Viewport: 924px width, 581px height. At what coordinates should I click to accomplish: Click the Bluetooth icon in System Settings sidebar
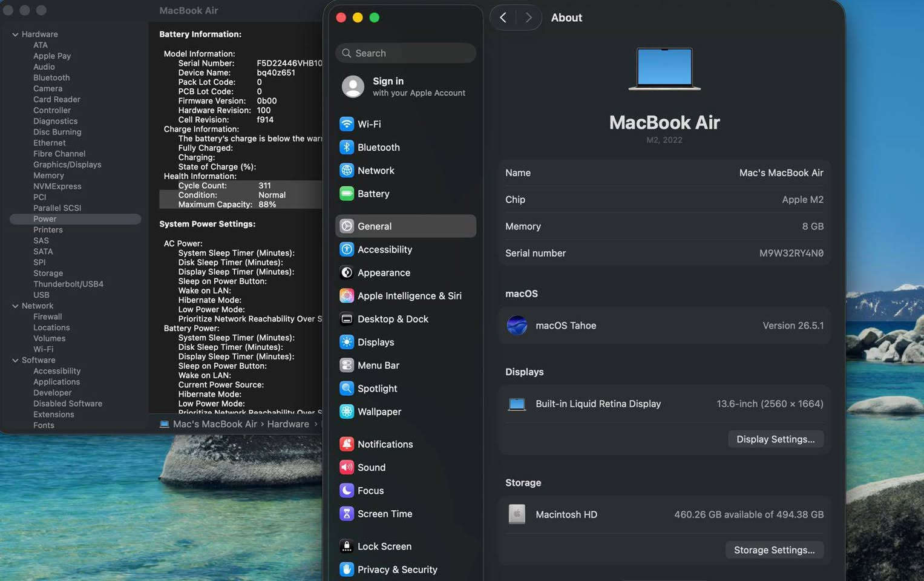pyautogui.click(x=347, y=147)
